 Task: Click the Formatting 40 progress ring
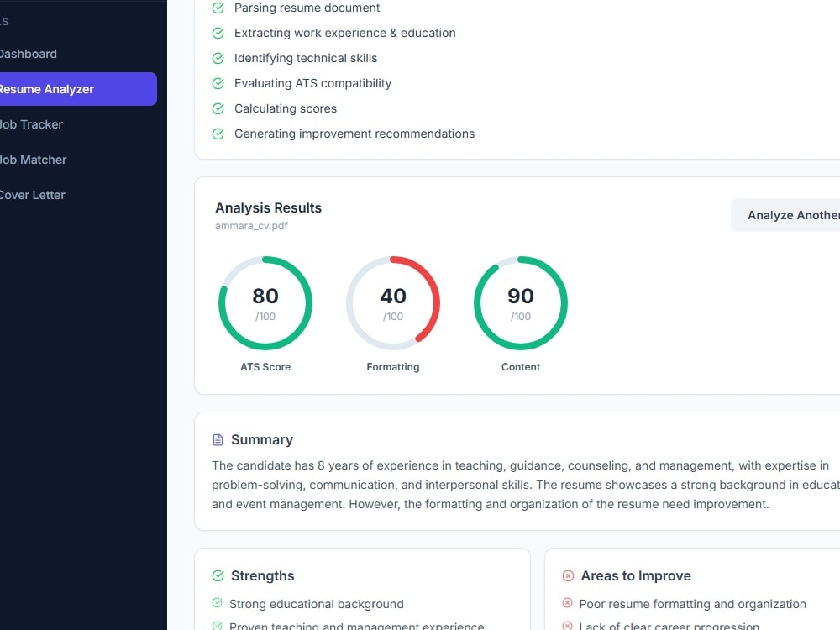tap(393, 303)
